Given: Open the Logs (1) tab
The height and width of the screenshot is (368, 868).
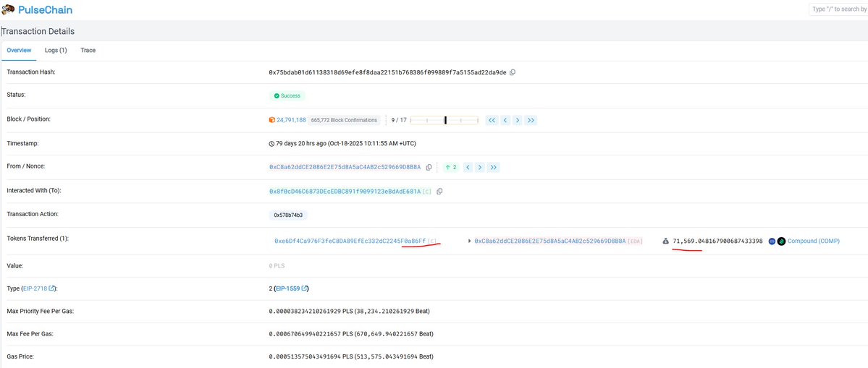Looking at the screenshot, I should 56,51.
